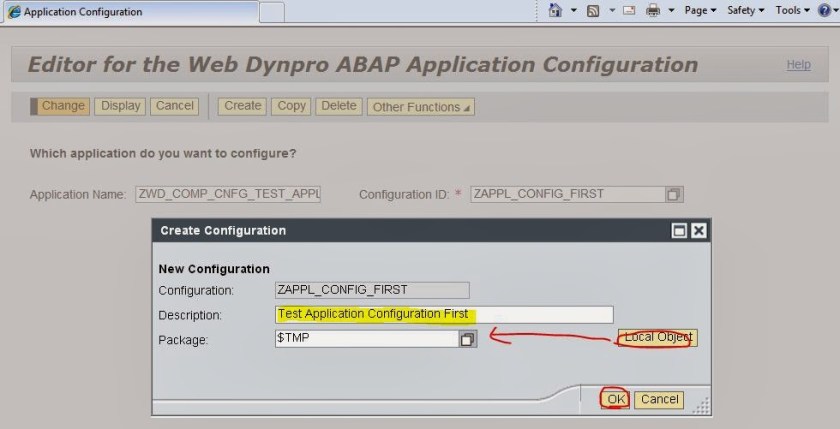
Task: Click the Change button
Action: 60,106
